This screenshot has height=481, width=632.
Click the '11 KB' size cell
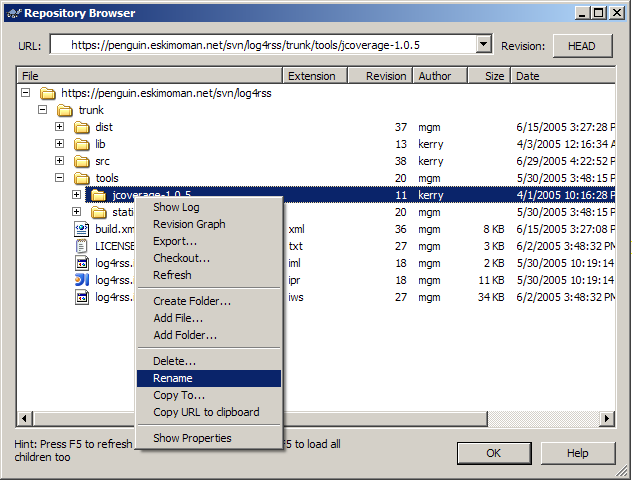pyautogui.click(x=491, y=280)
